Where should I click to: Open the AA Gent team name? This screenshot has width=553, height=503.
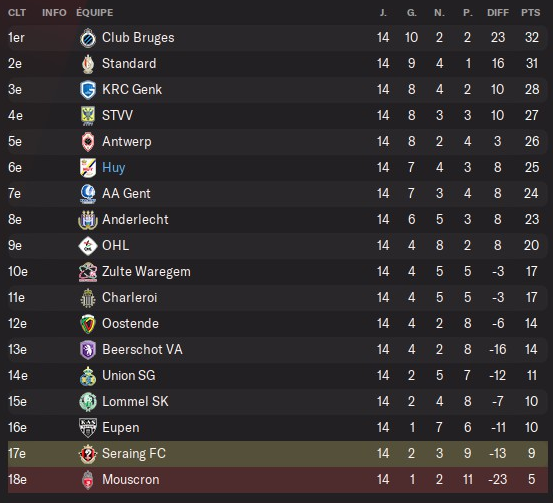click(126, 193)
